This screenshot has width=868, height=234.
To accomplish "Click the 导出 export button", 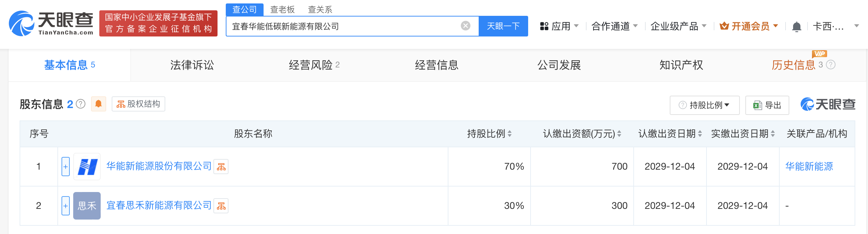I will [767, 105].
